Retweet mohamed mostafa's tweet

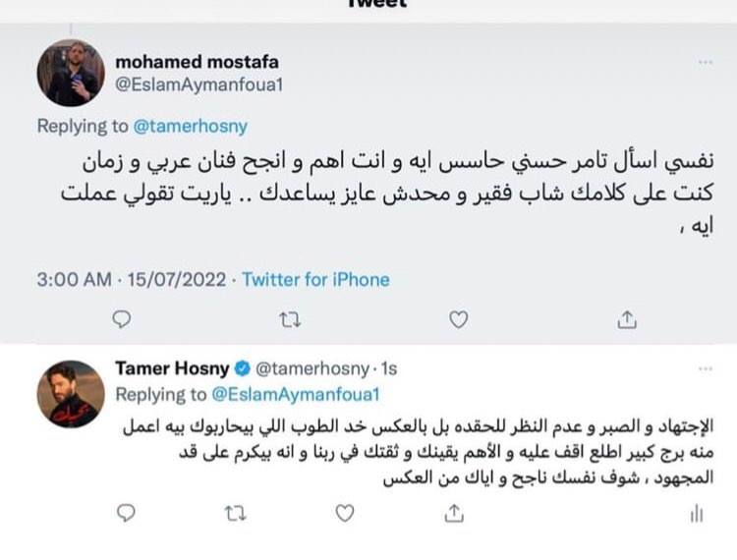(290, 318)
